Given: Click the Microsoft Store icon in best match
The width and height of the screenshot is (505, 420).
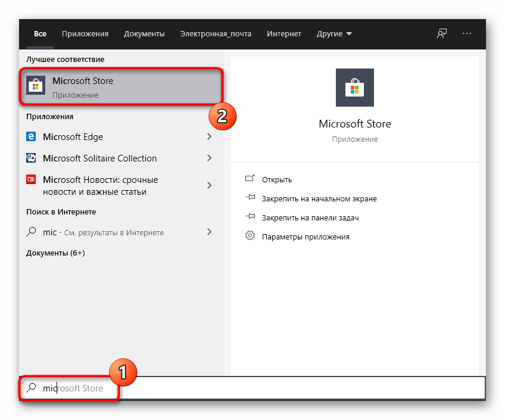Looking at the screenshot, I should [x=36, y=87].
